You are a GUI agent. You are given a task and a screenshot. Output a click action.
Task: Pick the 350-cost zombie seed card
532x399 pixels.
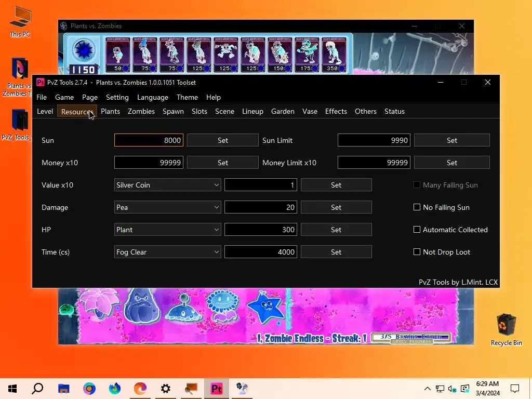tap(334, 55)
